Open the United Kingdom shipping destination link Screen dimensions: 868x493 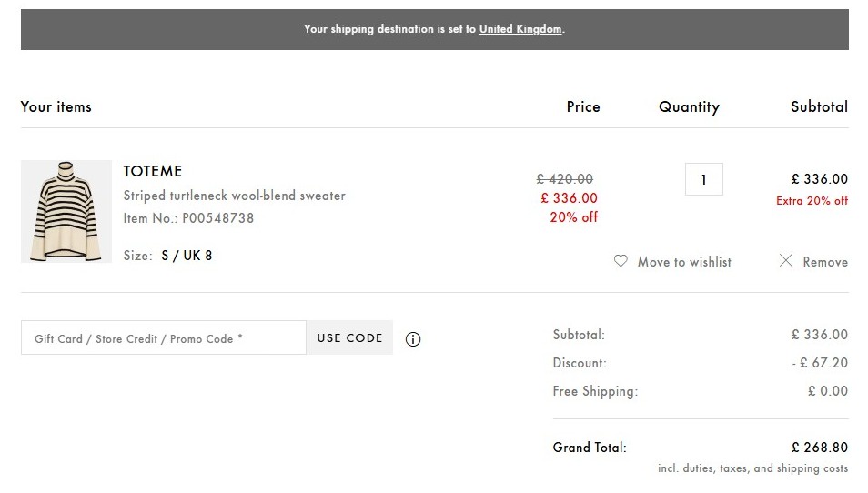point(520,29)
